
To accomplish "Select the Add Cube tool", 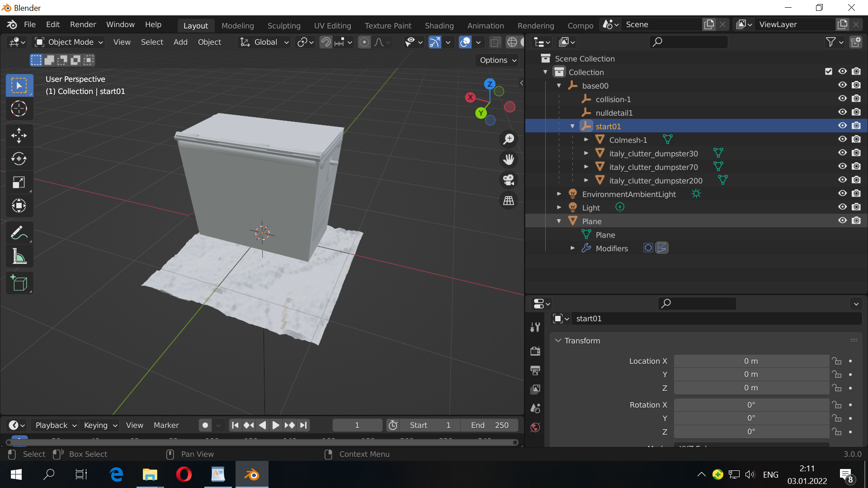I will coord(19,283).
